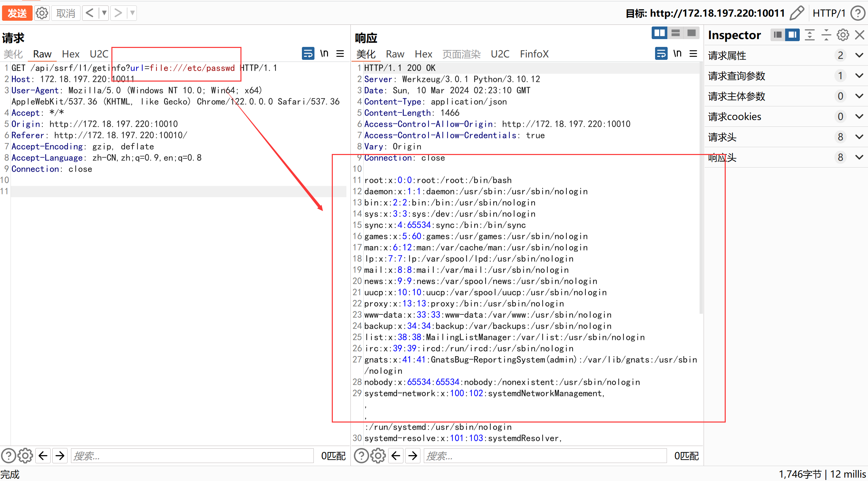
Task: Click the Server Werkzeug header line
Action: [452, 79]
